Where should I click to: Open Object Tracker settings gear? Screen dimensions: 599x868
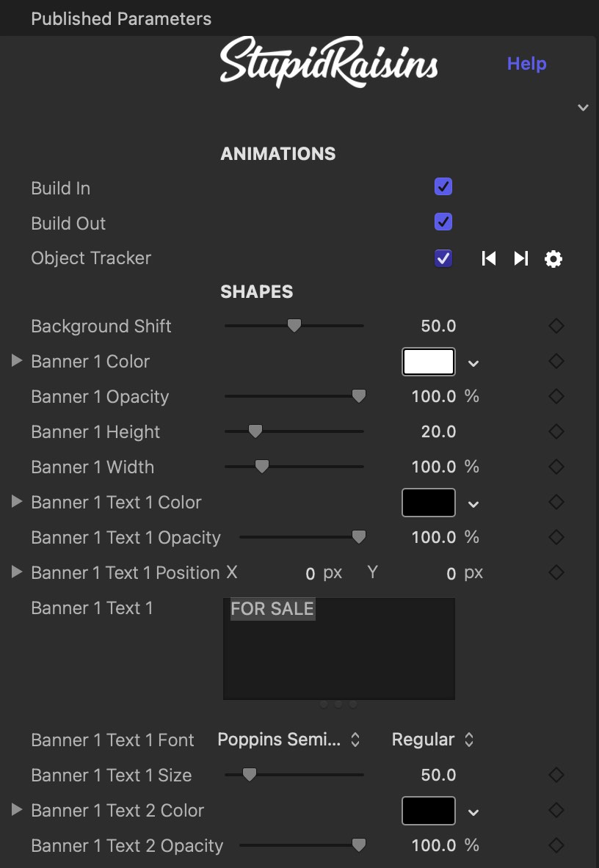tap(553, 258)
